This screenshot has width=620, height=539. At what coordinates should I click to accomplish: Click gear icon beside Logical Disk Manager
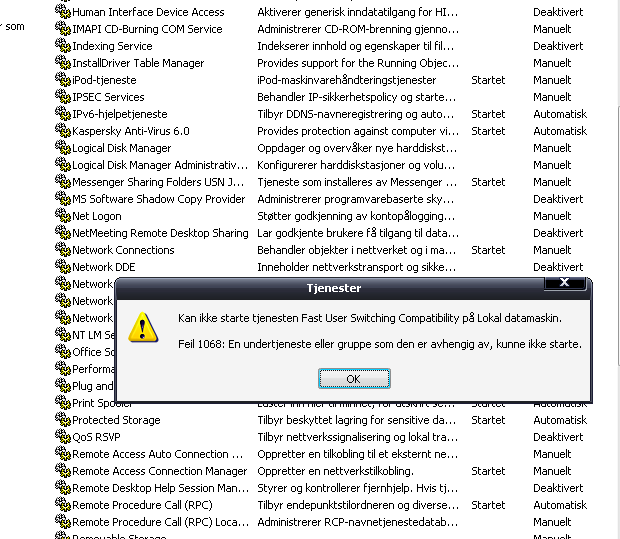pos(62,148)
